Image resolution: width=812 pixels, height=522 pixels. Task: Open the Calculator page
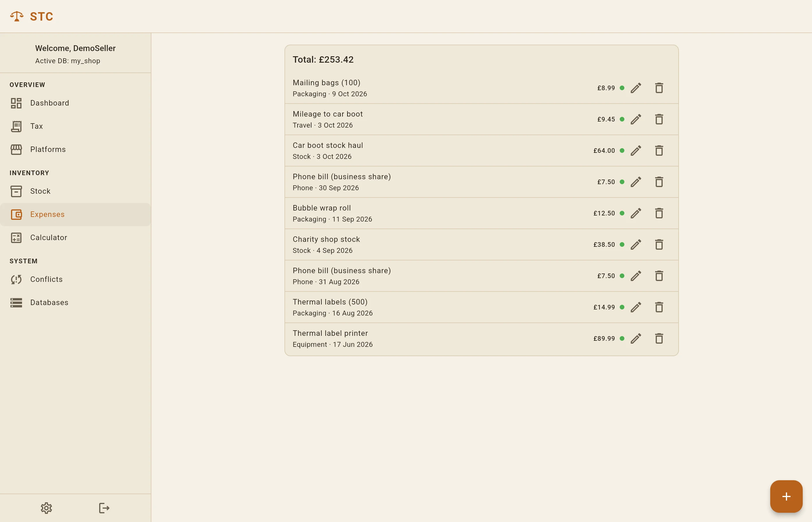point(75,238)
